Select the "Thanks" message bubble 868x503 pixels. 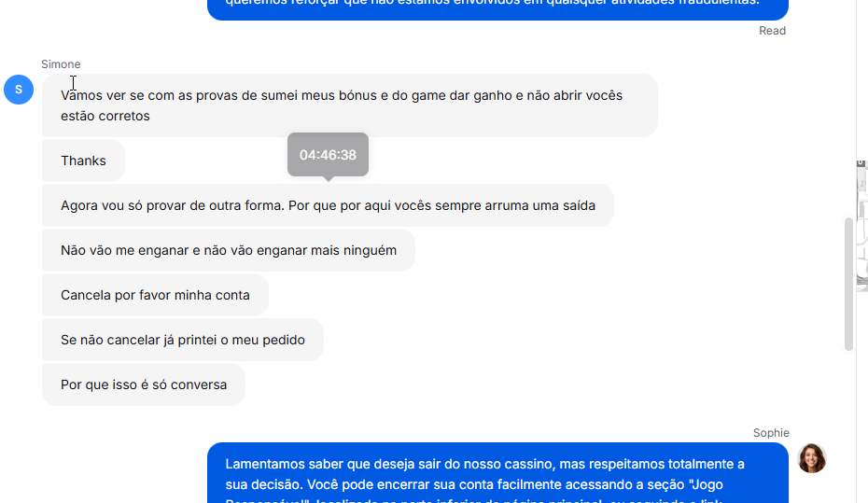(84, 161)
